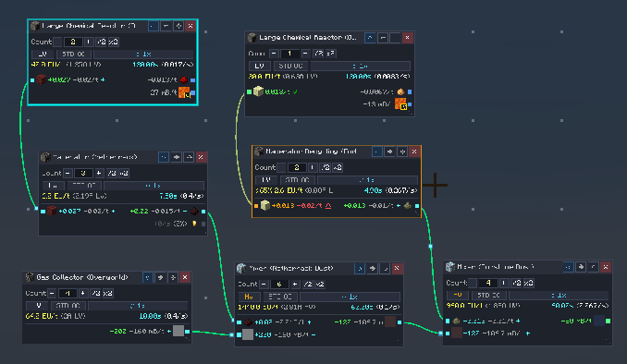The image size is (627, 364).
Task: Open the tier selector in Macerator (Netherrack) node
Action: click(54, 186)
